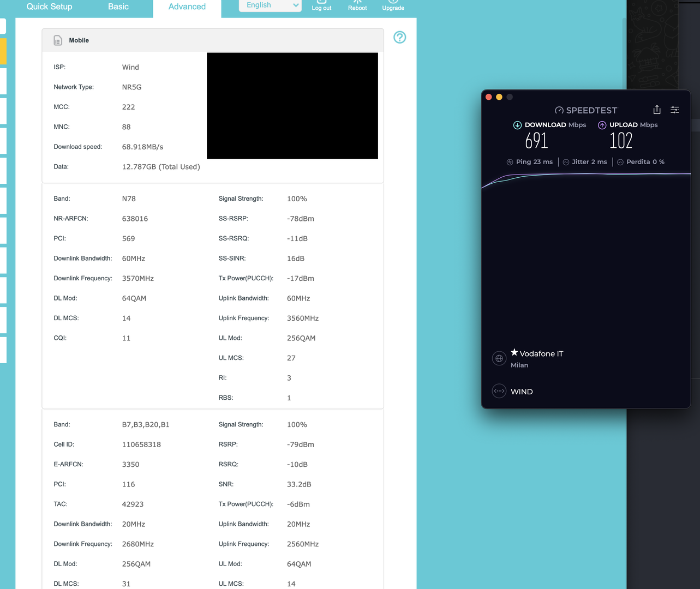Close the Speedtest window with red button
The image size is (700, 589).
(x=489, y=97)
